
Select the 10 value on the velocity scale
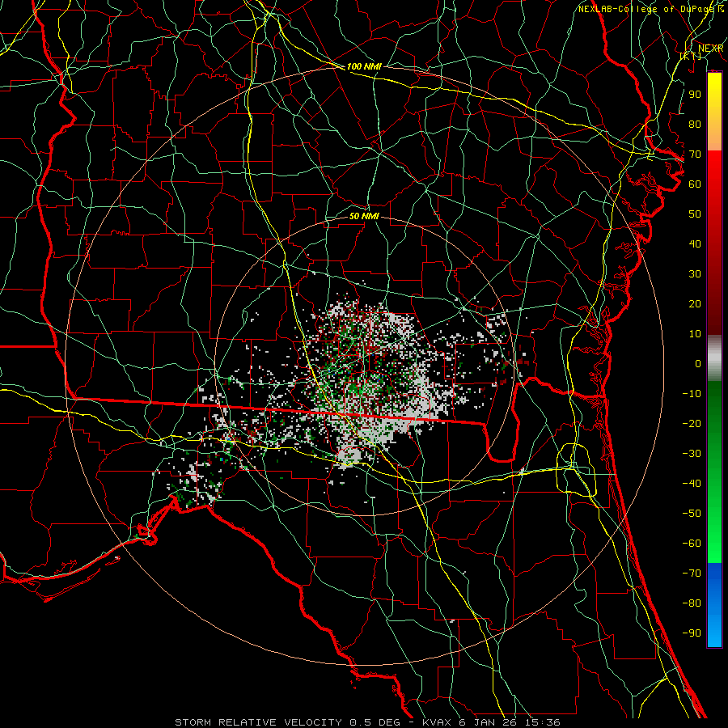[695, 334]
